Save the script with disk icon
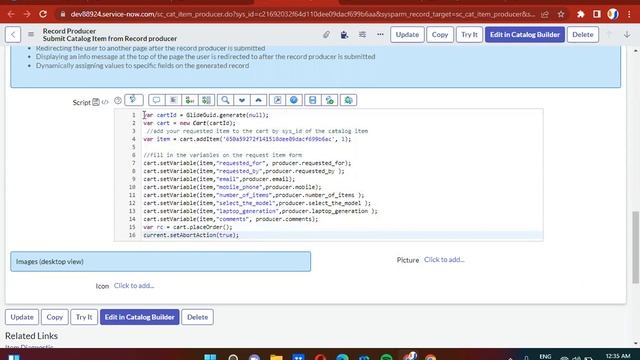Screen dimensions: 640x360 click(x=313, y=100)
